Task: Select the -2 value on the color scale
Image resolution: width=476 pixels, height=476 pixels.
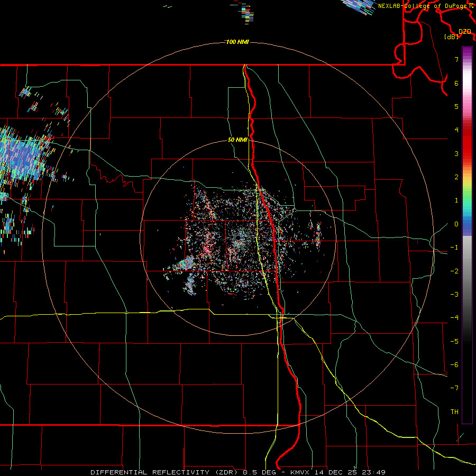Action: coord(454,271)
